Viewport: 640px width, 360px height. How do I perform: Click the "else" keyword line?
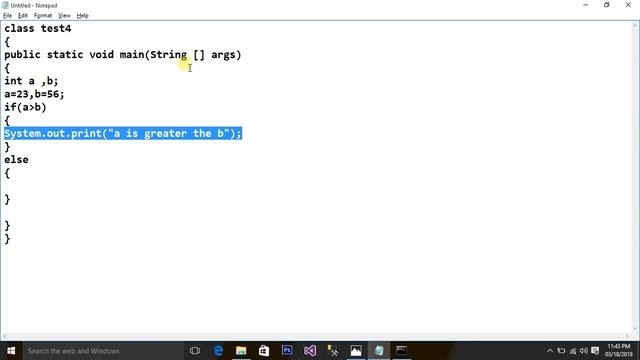point(16,160)
